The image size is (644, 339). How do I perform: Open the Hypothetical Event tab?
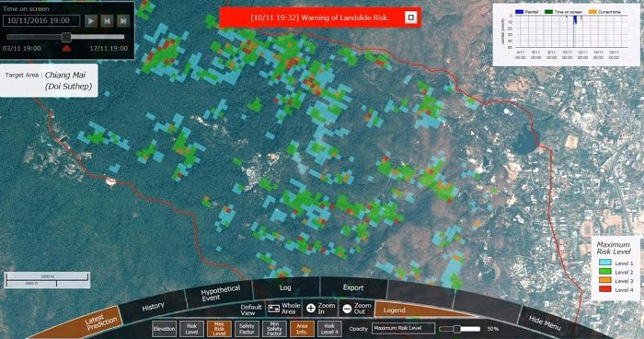coord(219,293)
